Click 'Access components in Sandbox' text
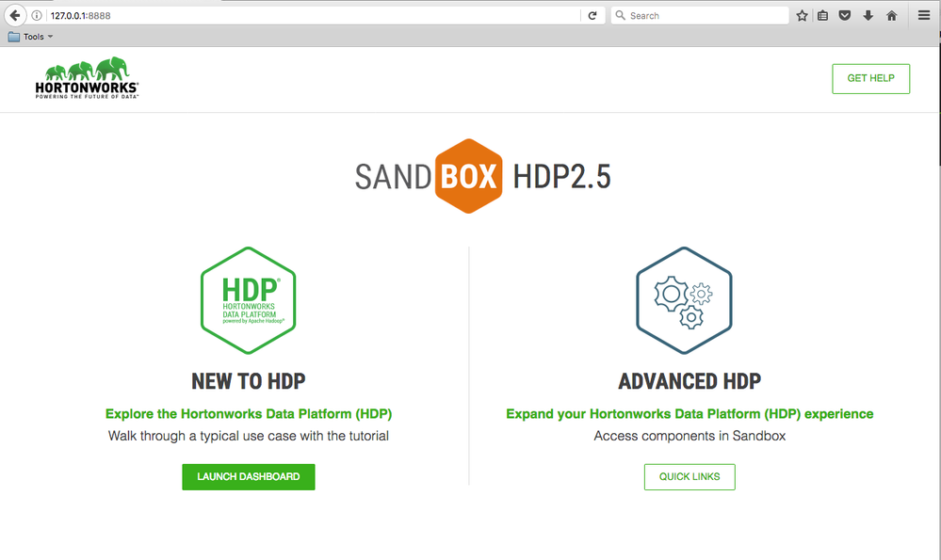 (690, 436)
